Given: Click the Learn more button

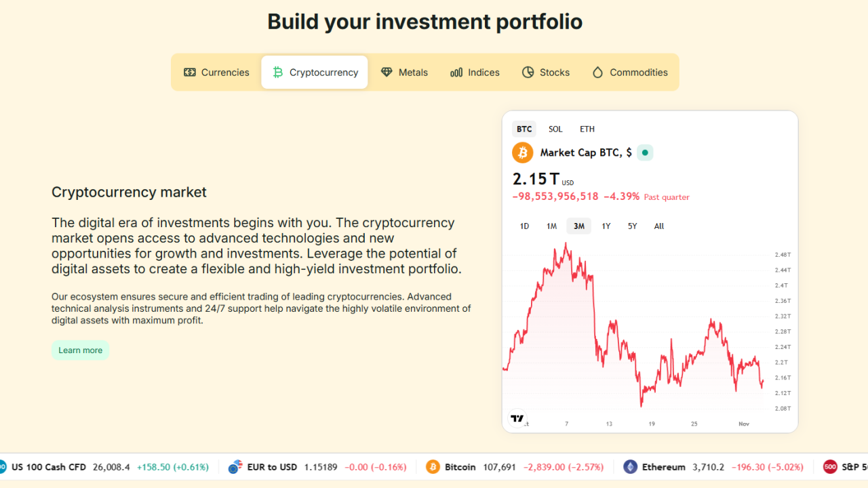Looking at the screenshot, I should [x=80, y=350].
